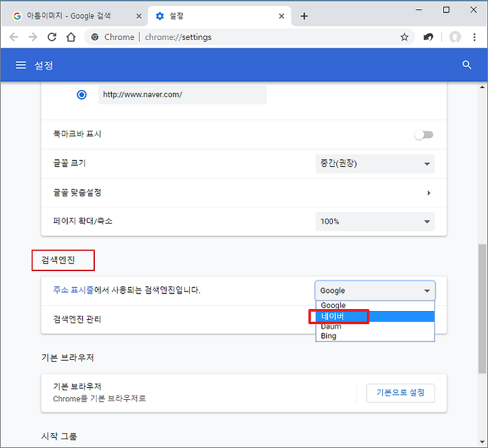Close the Google 검색 tab
This screenshot has height=448, width=488.
(x=139, y=16)
